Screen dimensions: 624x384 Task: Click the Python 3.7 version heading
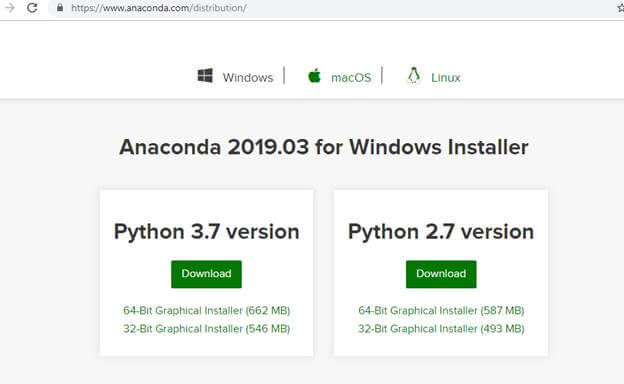(x=207, y=232)
